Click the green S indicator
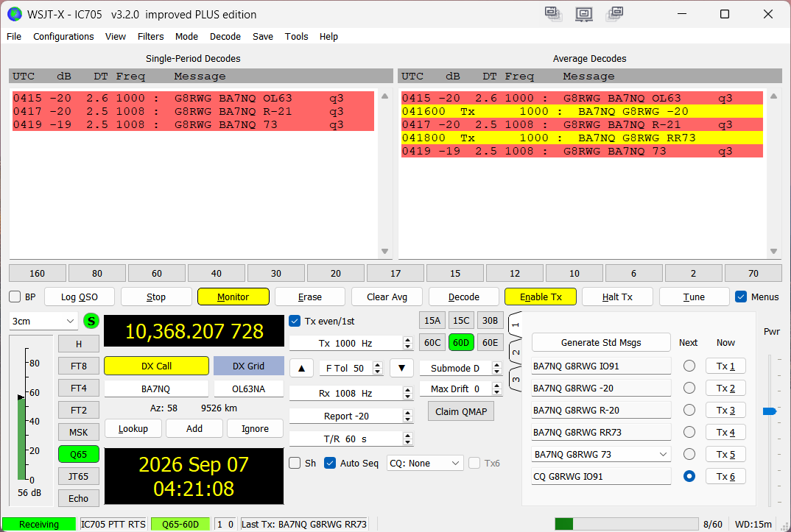The height and width of the screenshot is (532, 791). coord(91,321)
